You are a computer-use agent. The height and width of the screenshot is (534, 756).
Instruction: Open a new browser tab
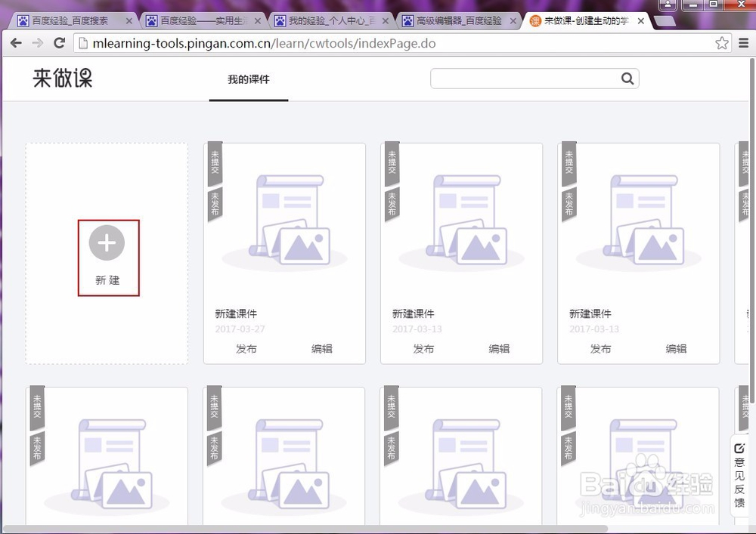click(x=665, y=21)
